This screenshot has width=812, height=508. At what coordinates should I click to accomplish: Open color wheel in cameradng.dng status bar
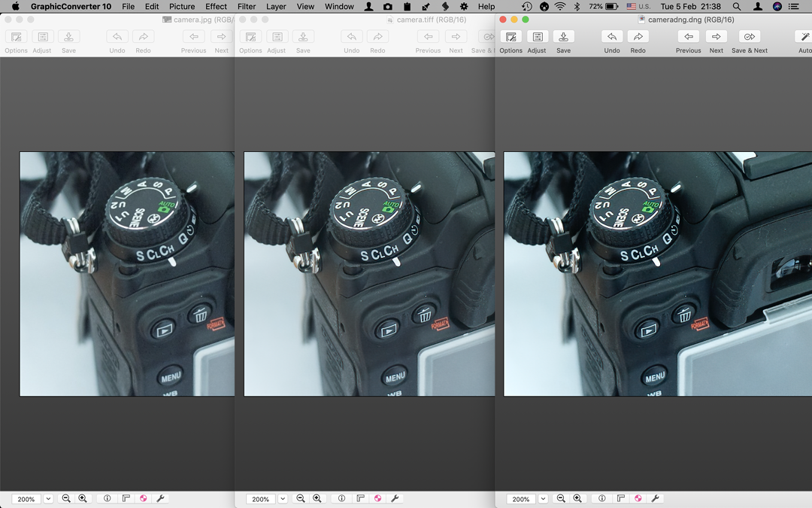(638, 498)
